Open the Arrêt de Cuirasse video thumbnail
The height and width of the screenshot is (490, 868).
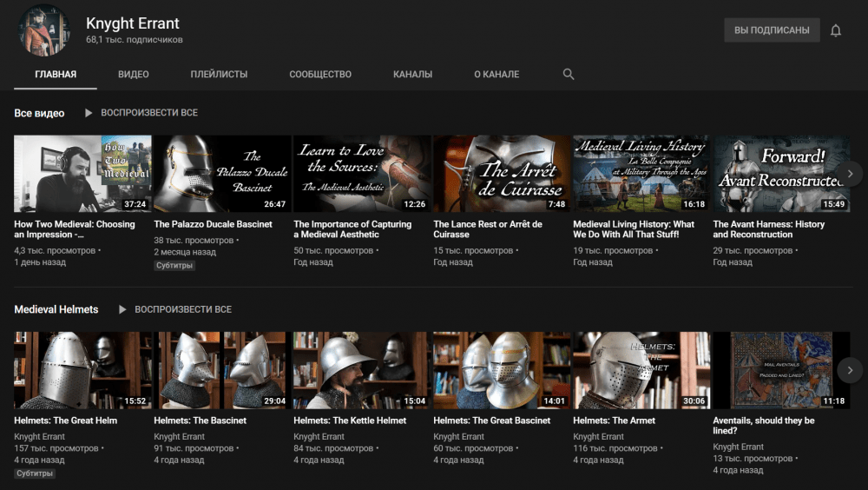pyautogui.click(x=502, y=174)
